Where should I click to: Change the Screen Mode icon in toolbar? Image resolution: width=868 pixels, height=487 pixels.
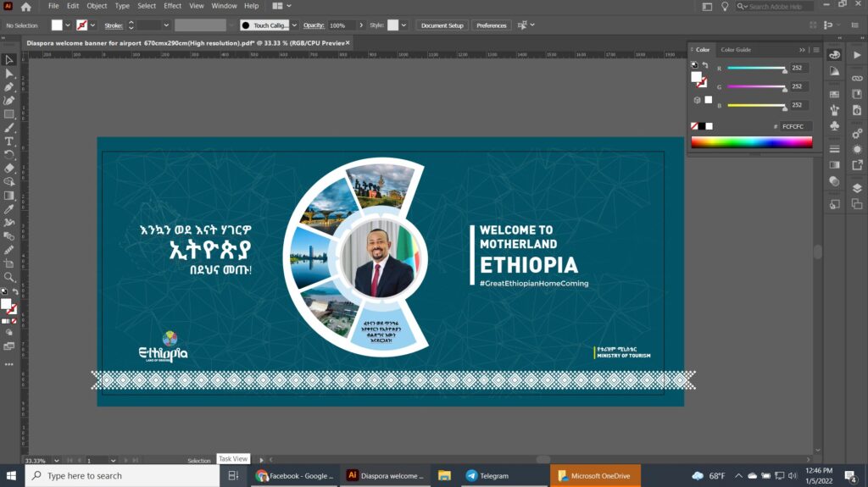tap(8, 346)
